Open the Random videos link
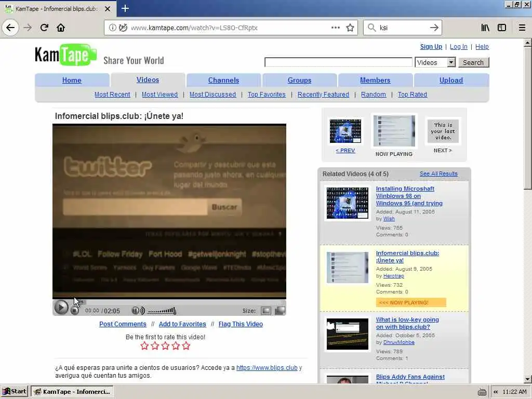Screen dimensions: 532x399 tap(373, 95)
